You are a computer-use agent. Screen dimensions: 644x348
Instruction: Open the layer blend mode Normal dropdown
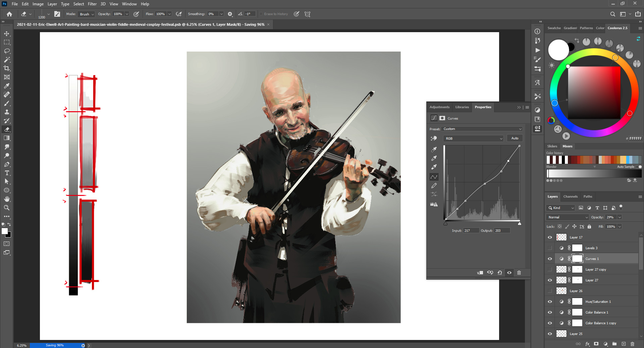567,217
